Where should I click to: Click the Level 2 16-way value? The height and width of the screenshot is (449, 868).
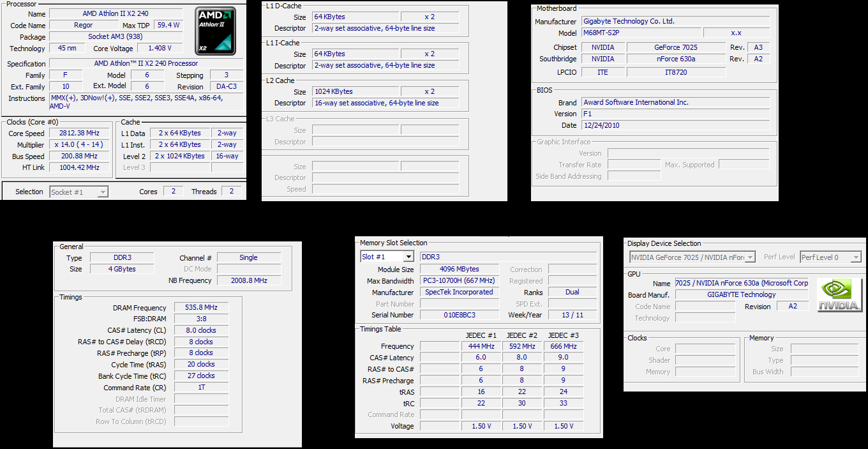click(x=227, y=156)
